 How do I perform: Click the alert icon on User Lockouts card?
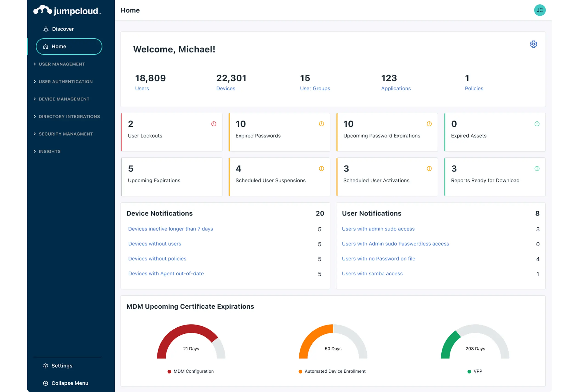[x=213, y=124]
